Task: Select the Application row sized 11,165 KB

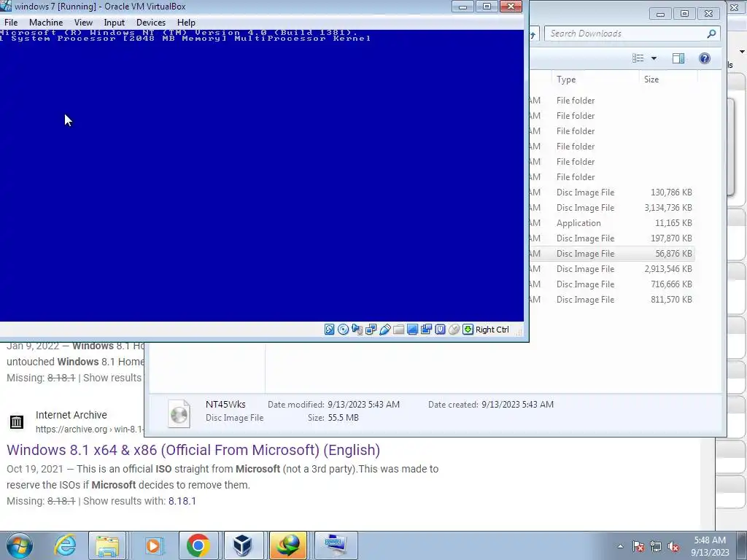Action: [612, 223]
